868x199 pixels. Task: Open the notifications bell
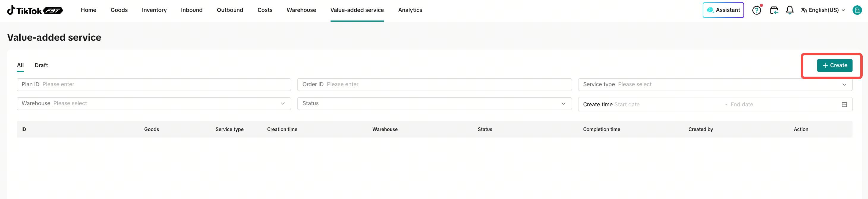pyautogui.click(x=790, y=10)
